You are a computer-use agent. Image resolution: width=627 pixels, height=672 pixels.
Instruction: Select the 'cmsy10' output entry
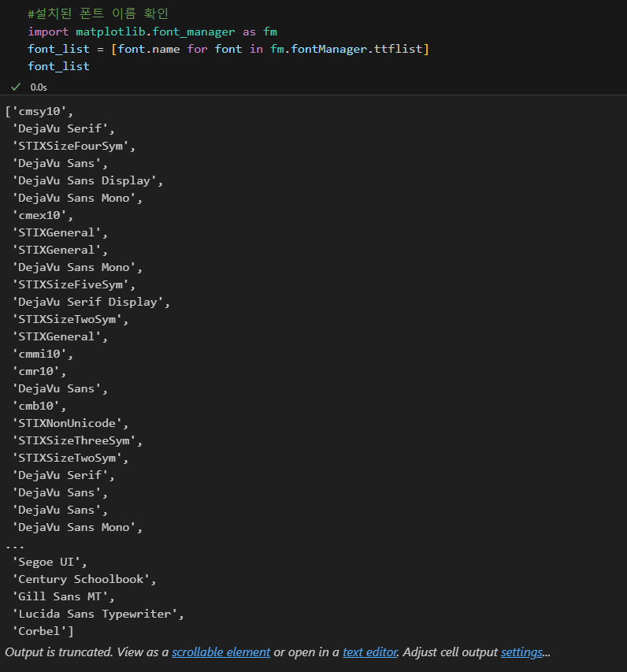point(43,111)
